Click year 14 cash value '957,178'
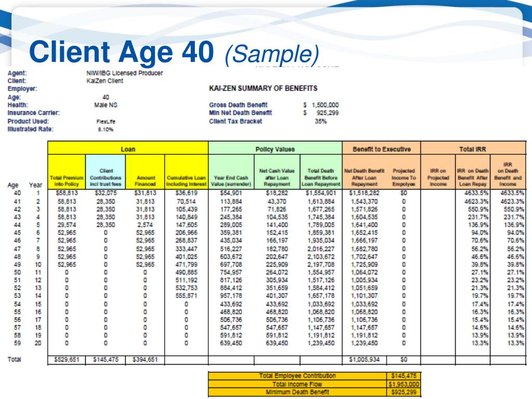The width and height of the screenshot is (532, 399). (231, 296)
